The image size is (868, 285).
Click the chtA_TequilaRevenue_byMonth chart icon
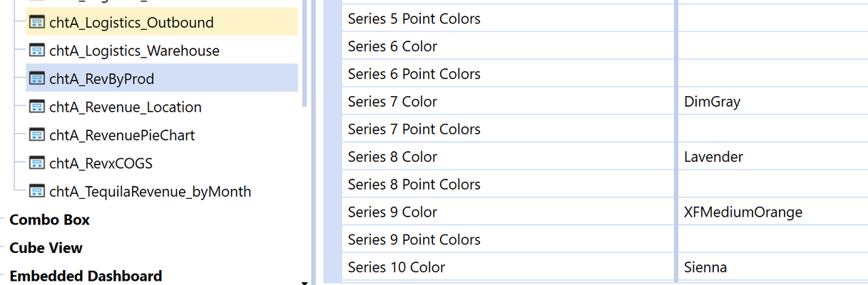tap(37, 191)
